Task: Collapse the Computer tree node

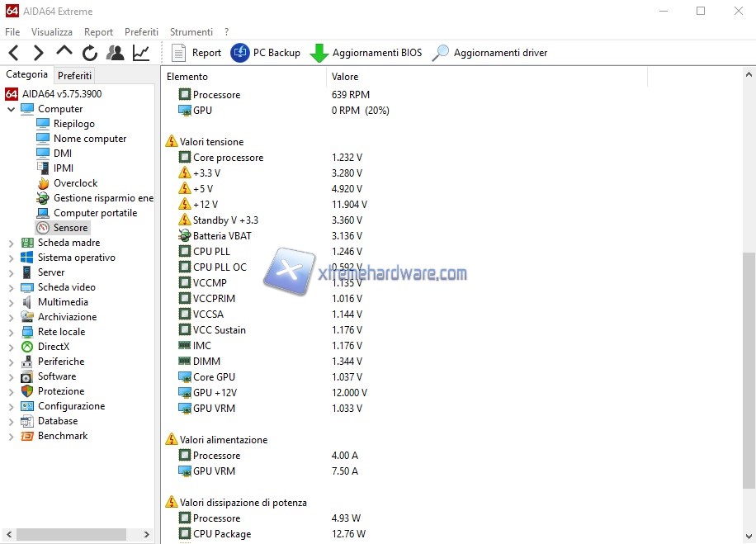Action: pos(11,109)
